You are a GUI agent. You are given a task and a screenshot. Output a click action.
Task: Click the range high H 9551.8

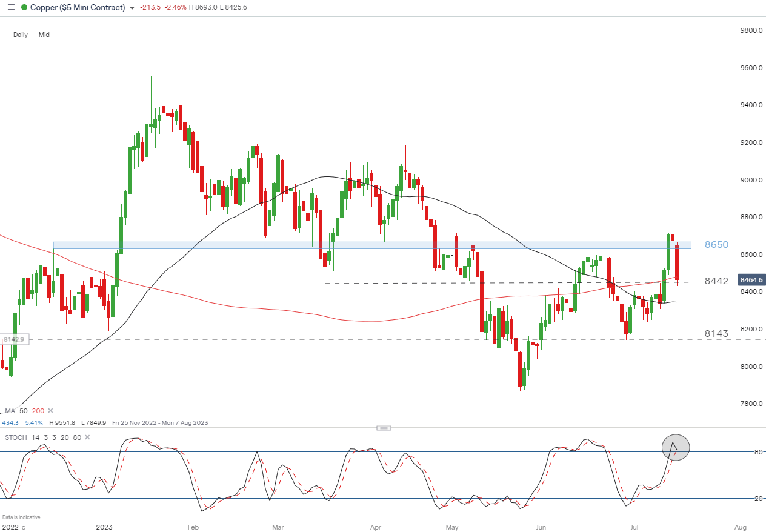click(62, 422)
